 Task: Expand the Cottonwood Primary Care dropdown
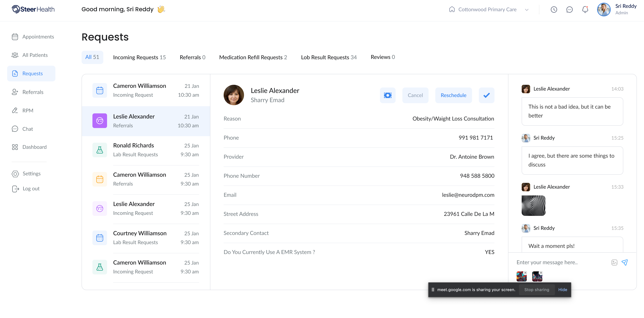(x=527, y=10)
